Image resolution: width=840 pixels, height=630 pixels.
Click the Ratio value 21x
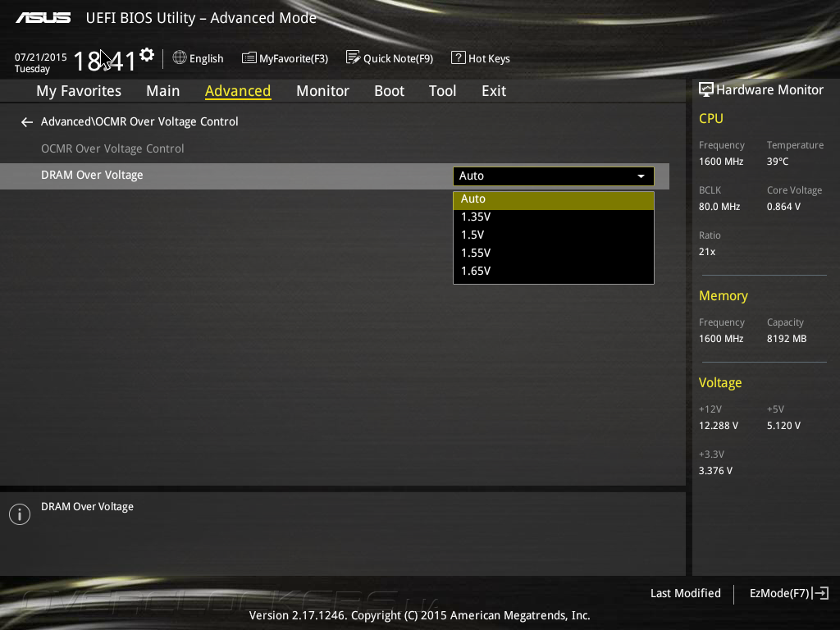pyautogui.click(x=706, y=251)
